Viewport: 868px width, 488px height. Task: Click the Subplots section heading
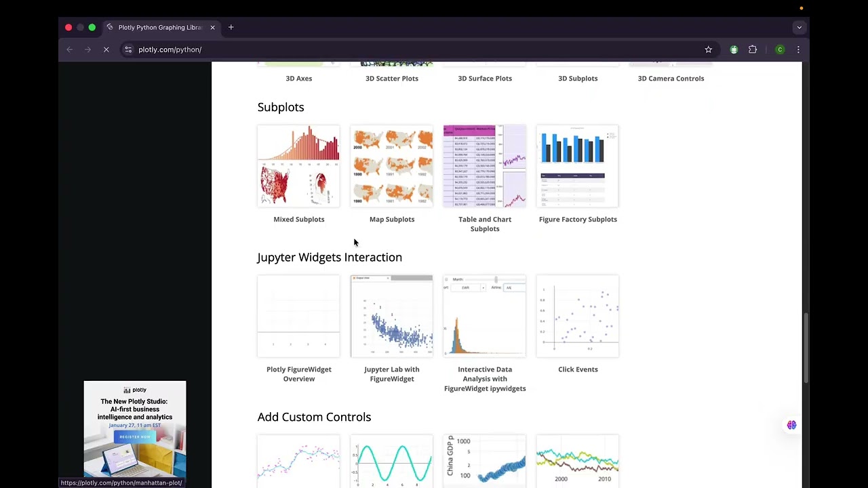tap(281, 107)
